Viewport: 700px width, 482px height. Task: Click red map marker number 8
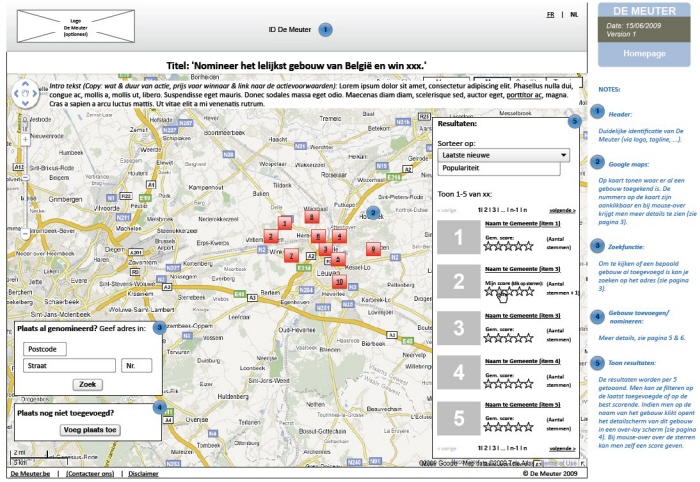(x=312, y=217)
